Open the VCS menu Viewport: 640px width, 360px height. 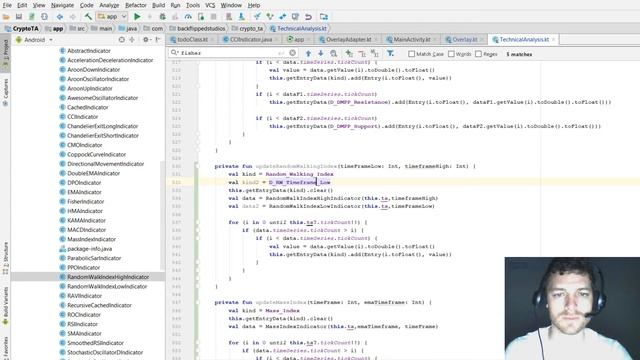pyautogui.click(x=210, y=5)
